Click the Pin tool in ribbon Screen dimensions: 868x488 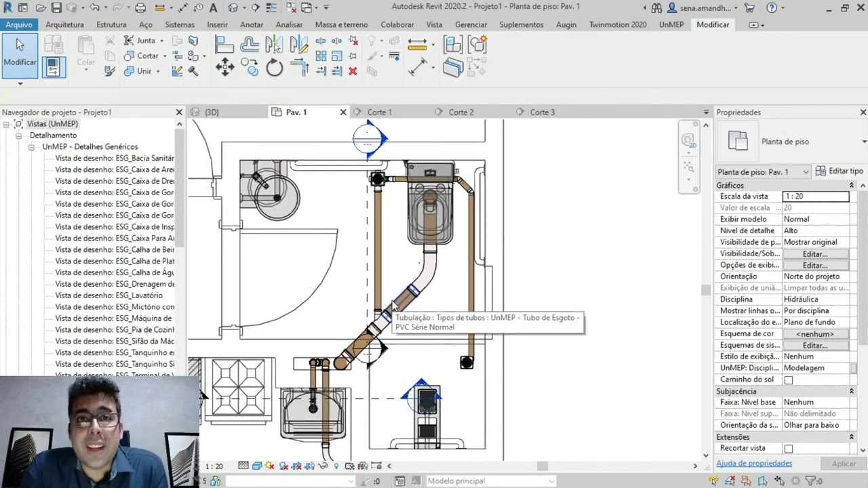click(353, 56)
